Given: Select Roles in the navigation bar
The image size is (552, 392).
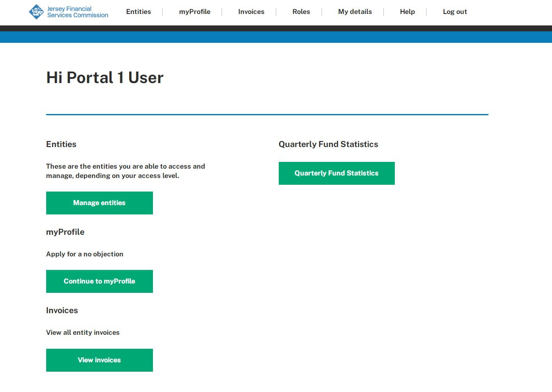Looking at the screenshot, I should pos(301,12).
